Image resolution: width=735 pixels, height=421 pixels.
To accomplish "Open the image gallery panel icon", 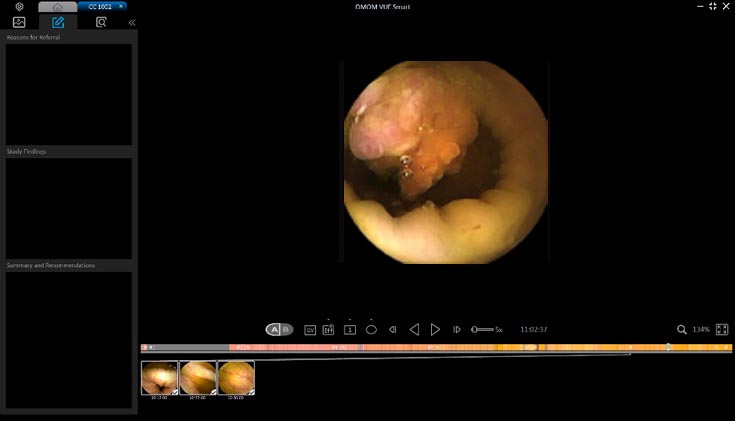I will (x=19, y=22).
